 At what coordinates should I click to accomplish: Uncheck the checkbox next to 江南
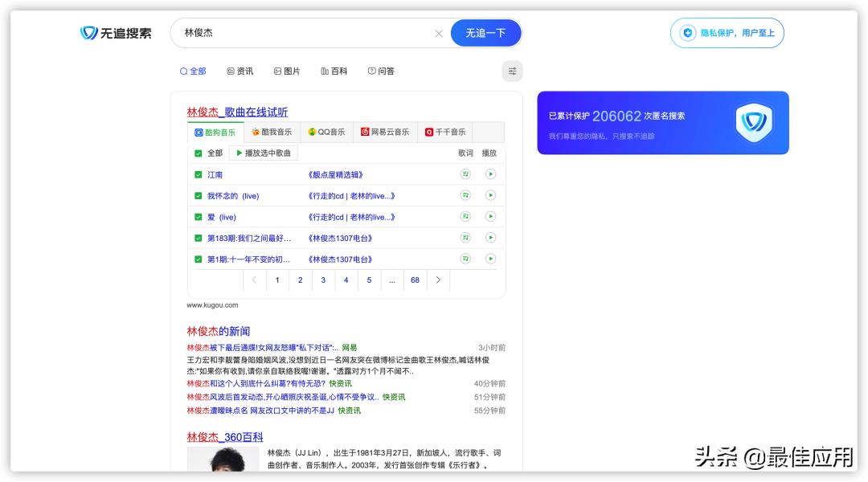click(x=197, y=174)
